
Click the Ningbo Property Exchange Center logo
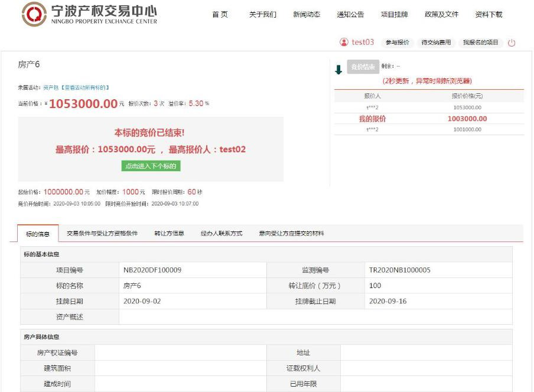point(89,14)
